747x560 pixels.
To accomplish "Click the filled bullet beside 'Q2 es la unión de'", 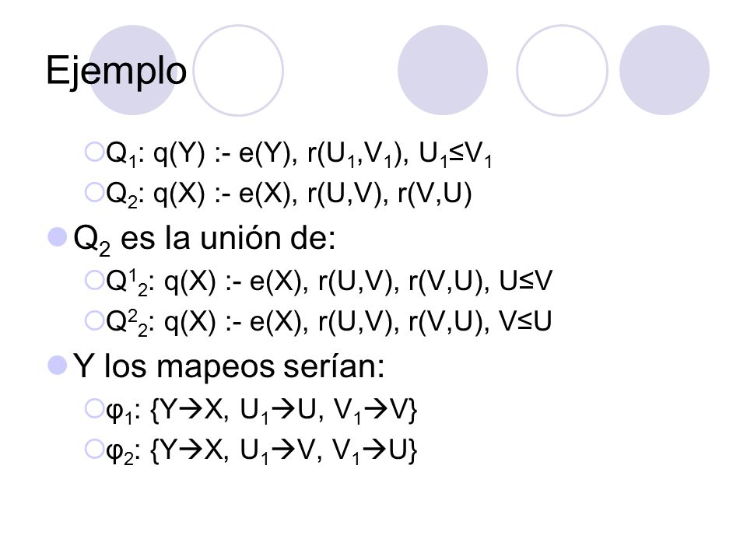I will click(58, 236).
